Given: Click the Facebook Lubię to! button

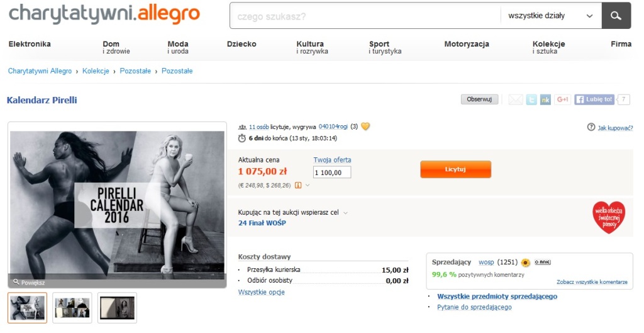Looking at the screenshot, I should [x=594, y=99].
